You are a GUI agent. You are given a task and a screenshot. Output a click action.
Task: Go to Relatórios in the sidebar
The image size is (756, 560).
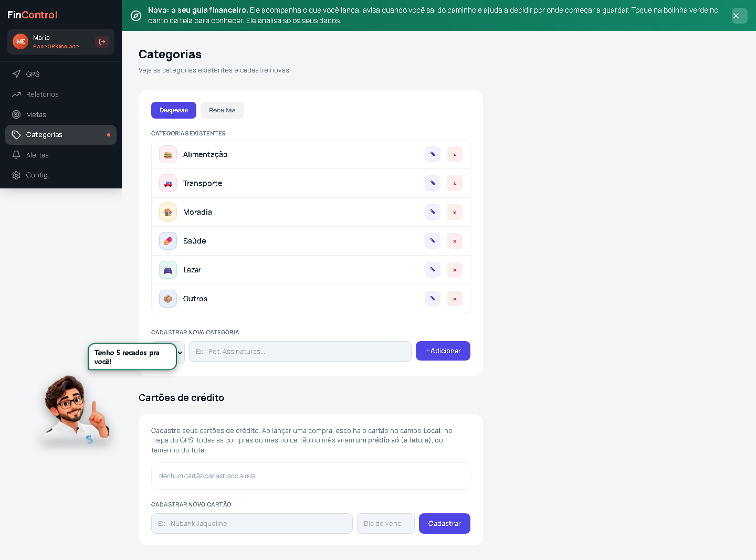tap(61, 94)
